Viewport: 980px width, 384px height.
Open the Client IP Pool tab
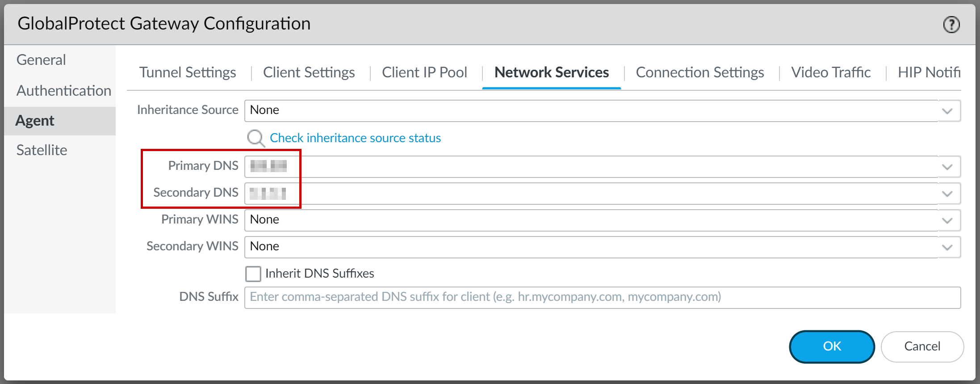coord(424,72)
